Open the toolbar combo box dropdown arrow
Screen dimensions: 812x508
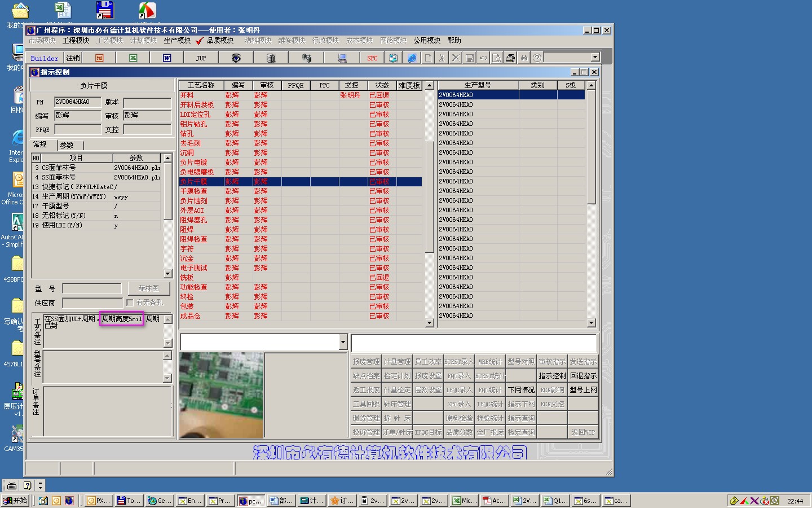595,57
